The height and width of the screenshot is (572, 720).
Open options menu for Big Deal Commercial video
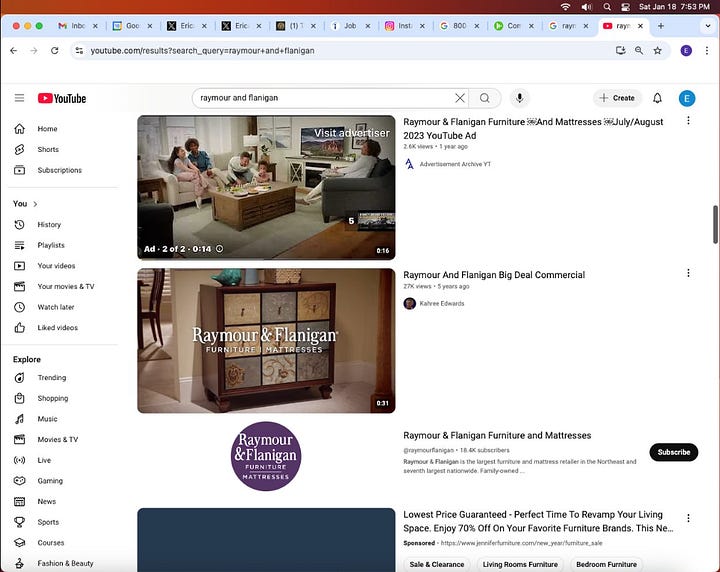[688, 273]
